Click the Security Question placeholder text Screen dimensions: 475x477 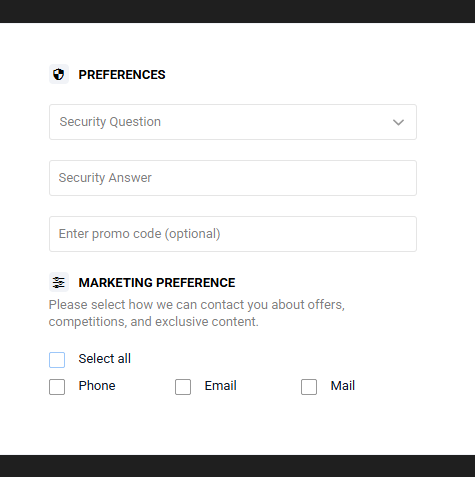[x=110, y=122]
